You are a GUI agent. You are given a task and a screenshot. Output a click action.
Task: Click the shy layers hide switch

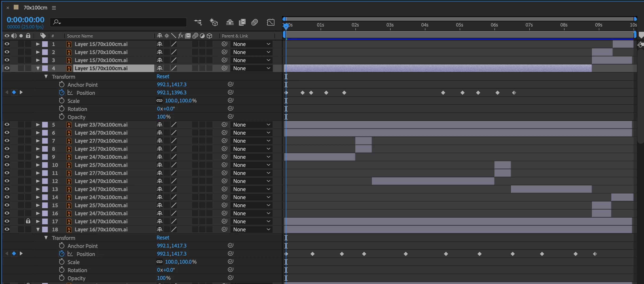(230, 22)
